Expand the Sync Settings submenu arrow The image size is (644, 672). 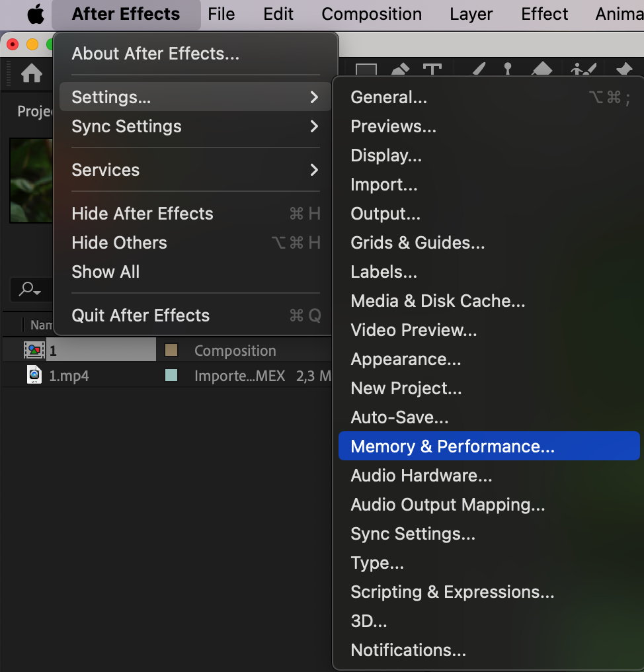pos(314,126)
